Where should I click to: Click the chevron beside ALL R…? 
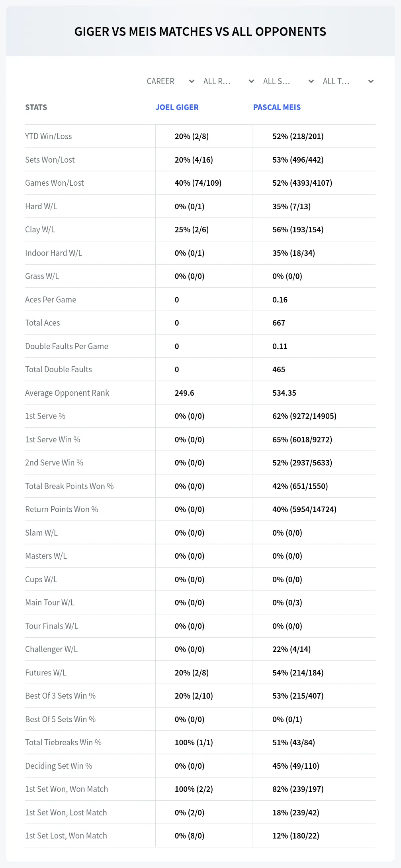pyautogui.click(x=251, y=81)
